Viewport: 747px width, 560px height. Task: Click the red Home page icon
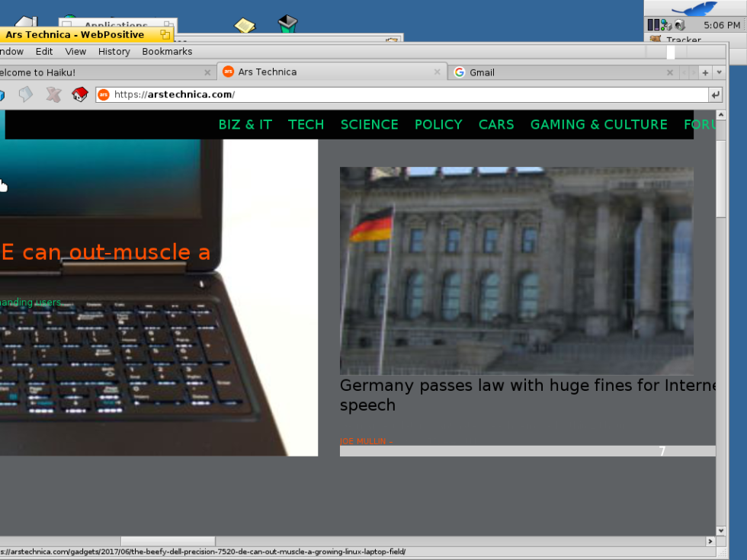click(79, 94)
